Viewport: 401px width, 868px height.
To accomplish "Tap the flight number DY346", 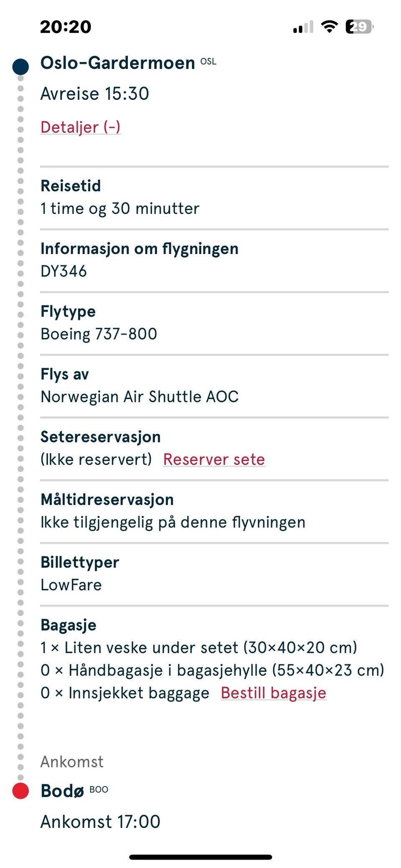I will 63,272.
